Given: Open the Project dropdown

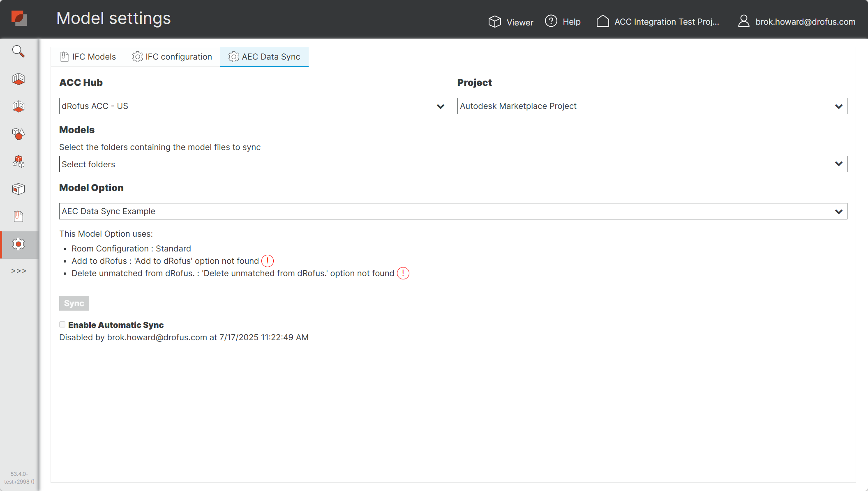Looking at the screenshot, I should tap(652, 106).
